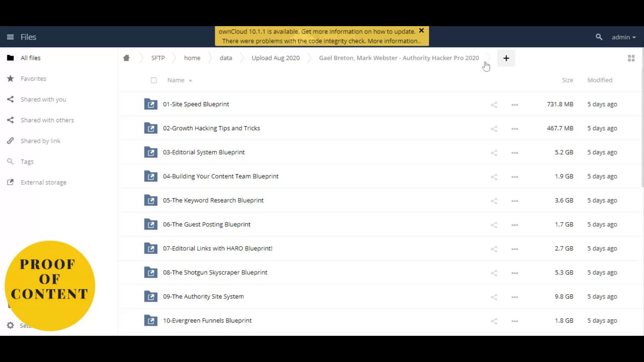Image resolution: width=644 pixels, height=362 pixels.
Task: Open more actions for 03-Editorial System Blueprint
Action: [x=515, y=153]
